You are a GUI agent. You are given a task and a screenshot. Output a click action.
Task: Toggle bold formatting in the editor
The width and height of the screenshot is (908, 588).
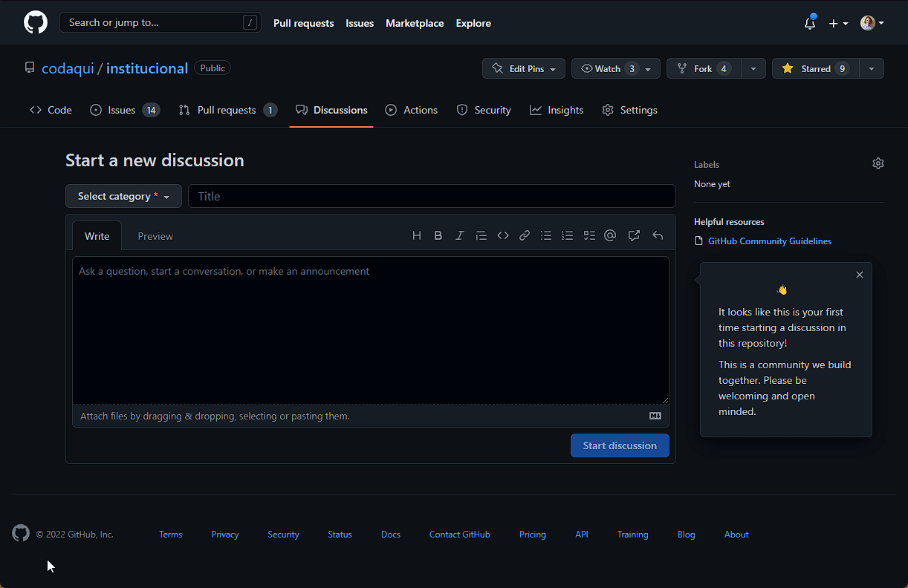coord(438,235)
